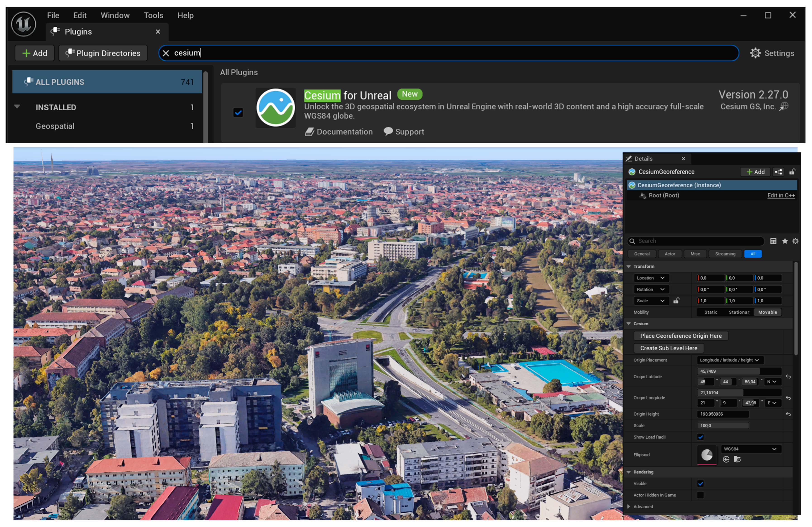Browse to Ellipsoid asset in Content Browser
812x527 pixels.
[x=737, y=460]
